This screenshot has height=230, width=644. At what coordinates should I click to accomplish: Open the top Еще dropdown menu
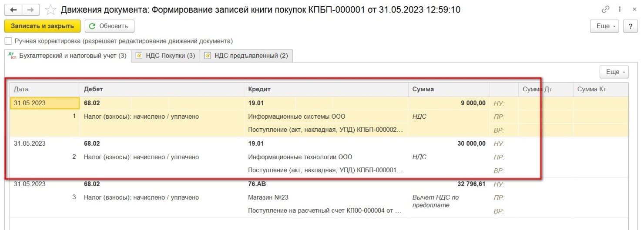coord(605,26)
